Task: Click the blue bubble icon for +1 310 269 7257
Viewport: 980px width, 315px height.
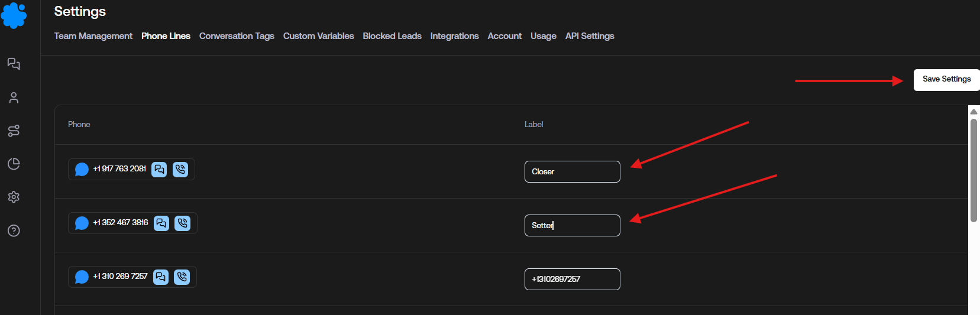Action: coord(82,277)
